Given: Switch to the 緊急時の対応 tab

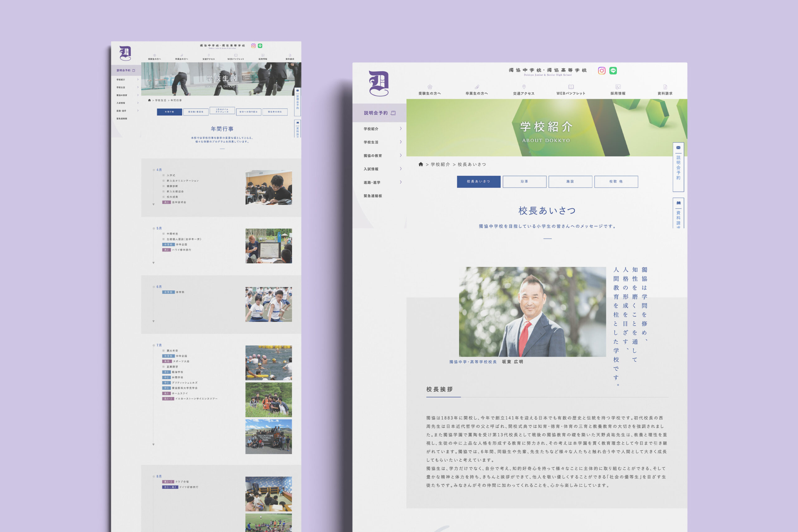Looking at the screenshot, I should point(275,112).
